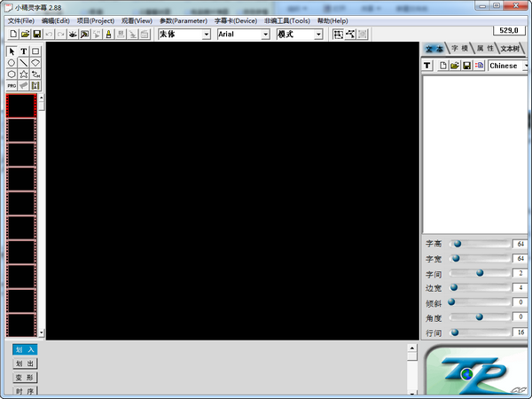Select the T text tool in palette
Viewport: 532px width, 399px height.
[23, 51]
